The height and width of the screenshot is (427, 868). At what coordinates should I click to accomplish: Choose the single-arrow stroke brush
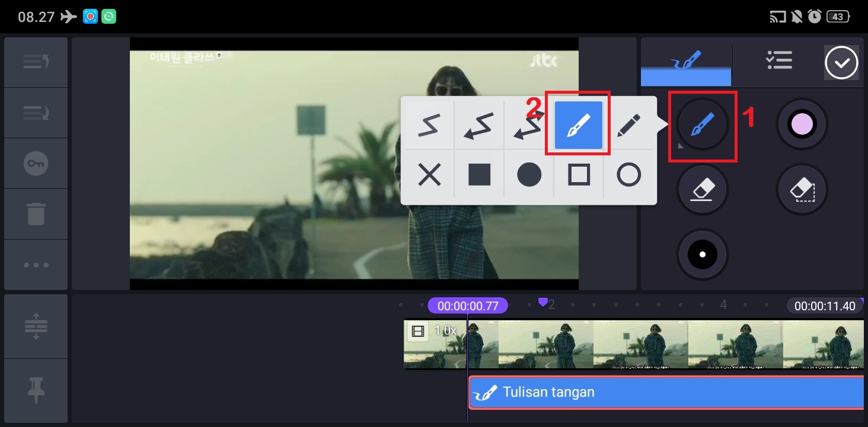point(479,125)
